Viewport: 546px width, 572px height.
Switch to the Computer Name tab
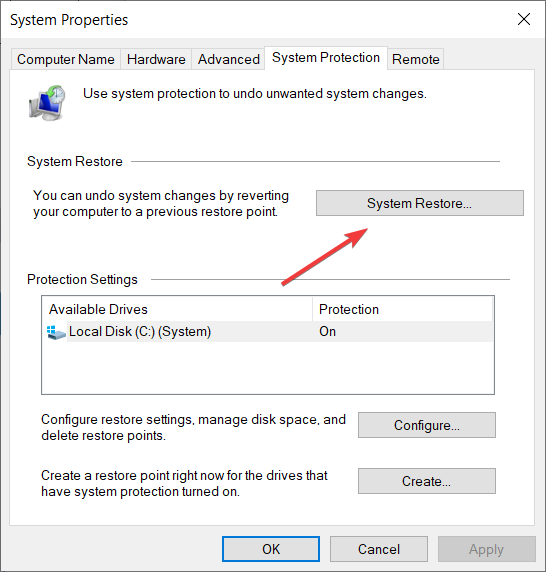pos(66,59)
